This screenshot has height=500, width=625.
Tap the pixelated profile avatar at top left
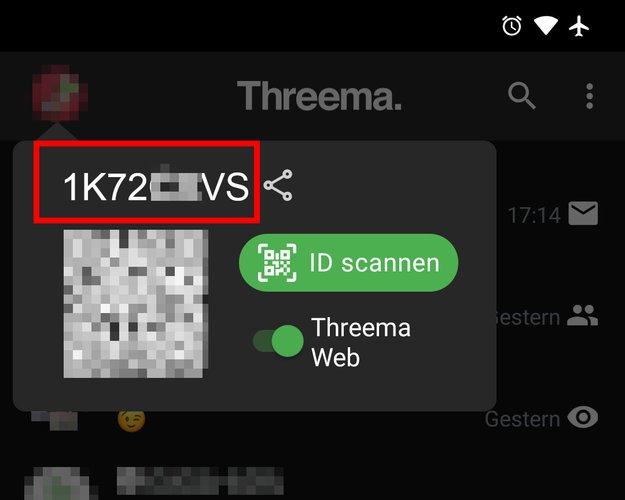[x=60, y=93]
